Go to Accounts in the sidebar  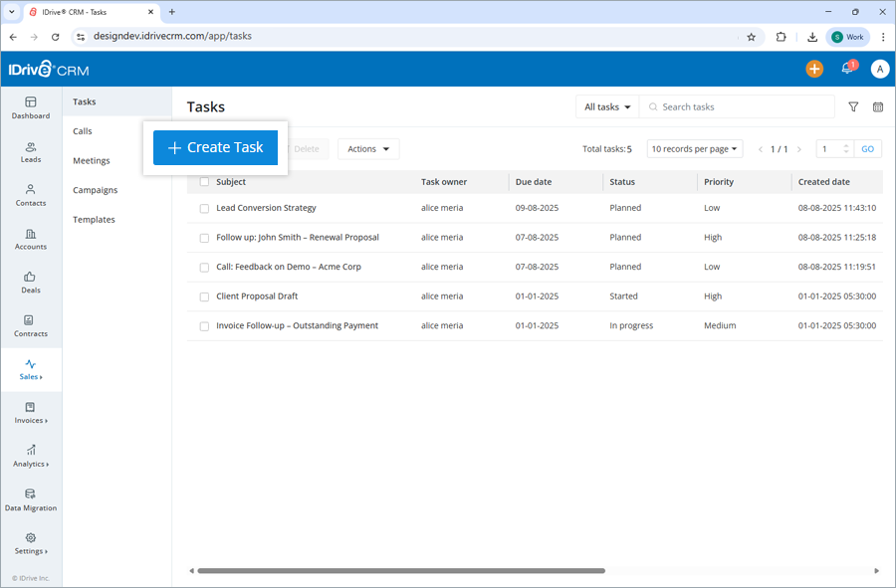[x=31, y=241]
